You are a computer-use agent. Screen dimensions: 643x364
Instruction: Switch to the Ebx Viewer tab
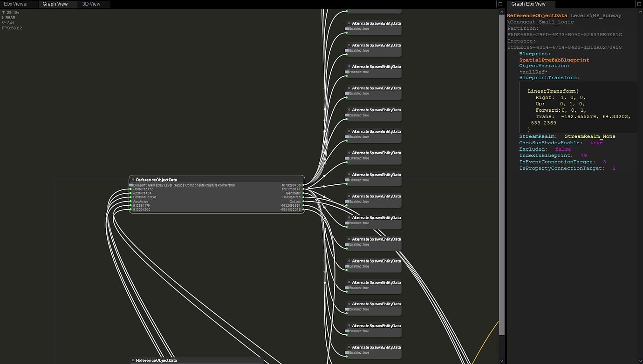(x=16, y=4)
